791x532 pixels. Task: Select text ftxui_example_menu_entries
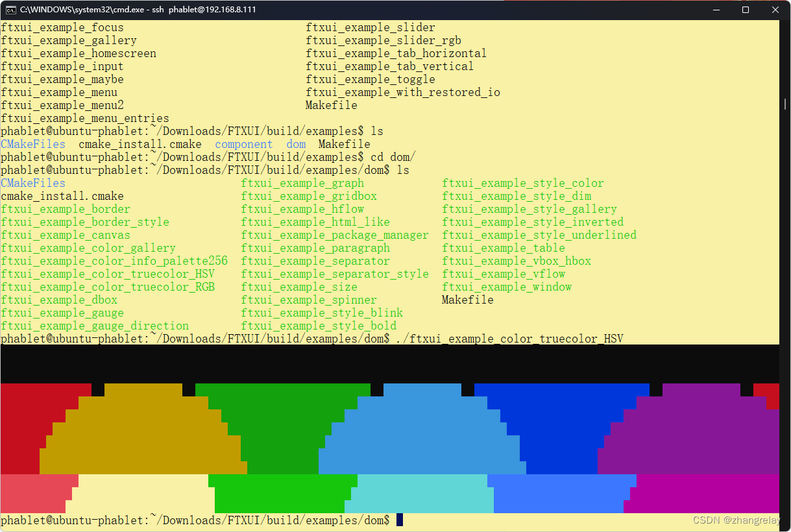coord(85,118)
